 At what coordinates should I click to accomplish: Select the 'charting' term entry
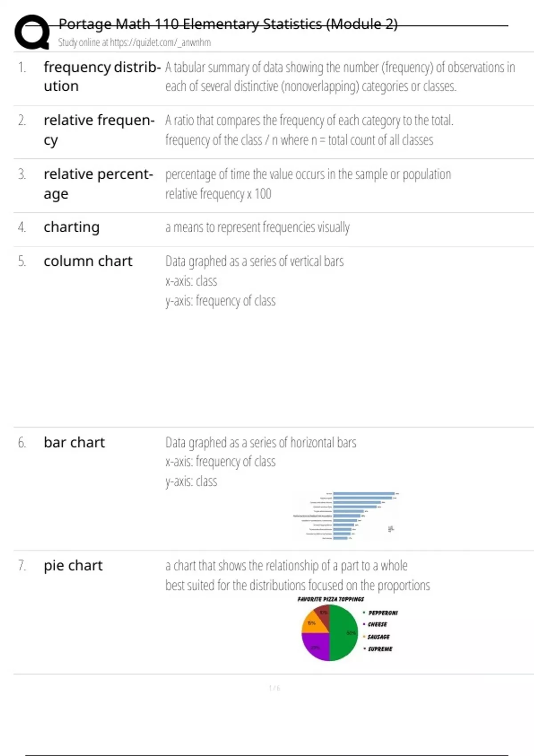coord(72,227)
